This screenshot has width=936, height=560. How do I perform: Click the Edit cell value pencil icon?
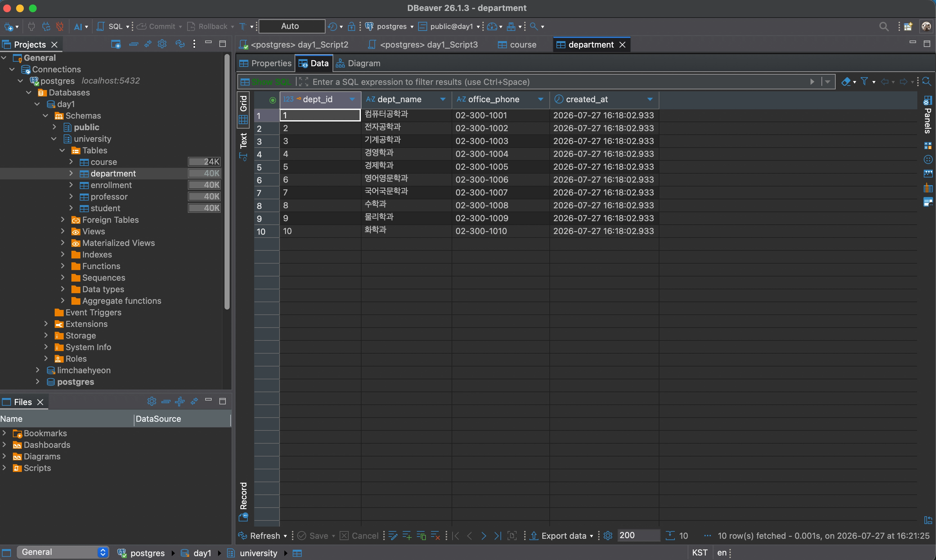[x=393, y=536]
